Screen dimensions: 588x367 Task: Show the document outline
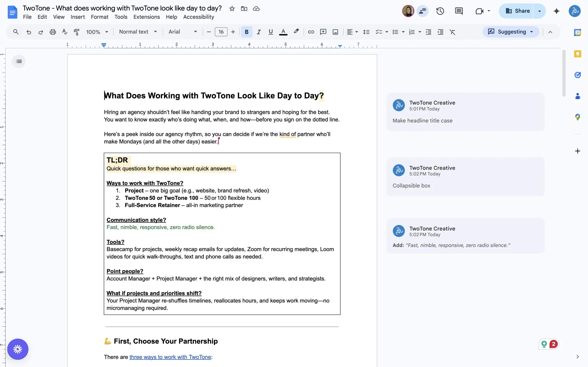pyautogui.click(x=19, y=61)
